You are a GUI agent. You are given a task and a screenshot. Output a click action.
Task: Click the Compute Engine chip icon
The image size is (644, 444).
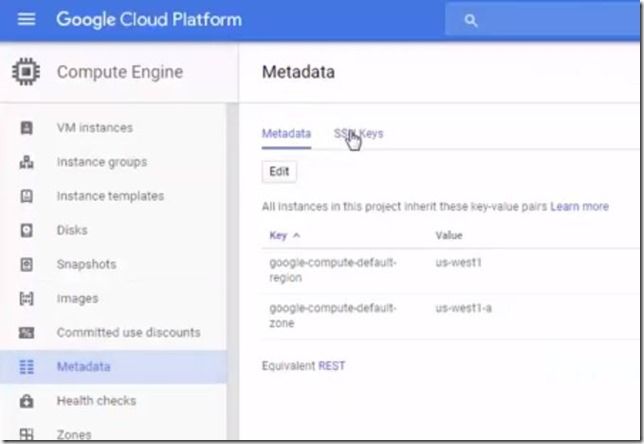click(x=27, y=72)
